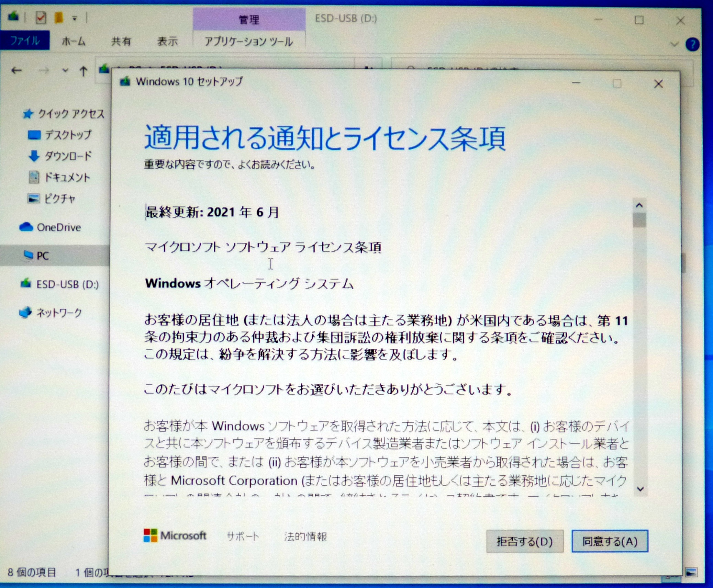Click quick access toolbar new folder icon
Viewport: 713px width, 588px height.
tap(59, 17)
